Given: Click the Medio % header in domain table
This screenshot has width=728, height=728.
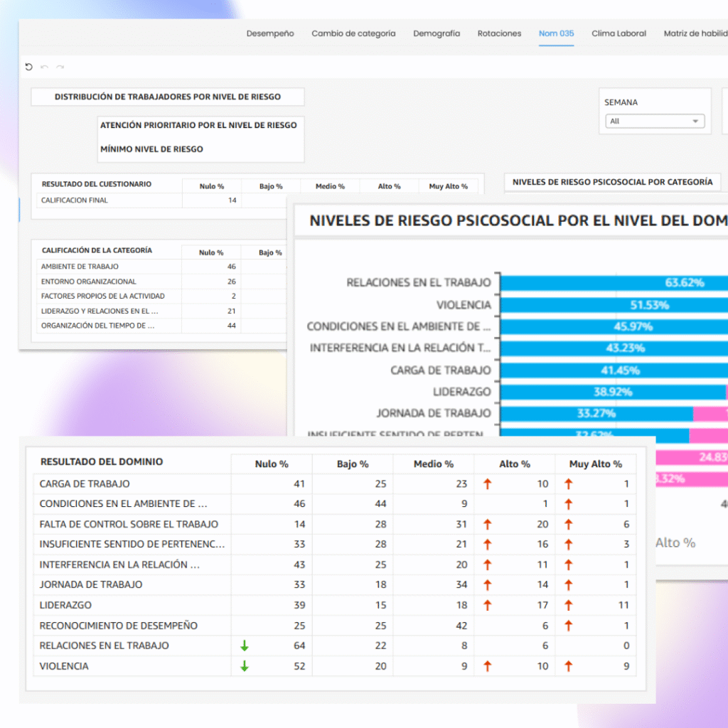Looking at the screenshot, I should (433, 464).
